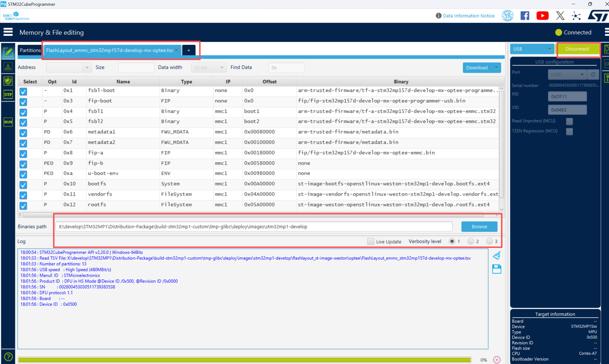Add a new tab with plus button
Viewport: 609px width, 364px height.
(x=189, y=50)
